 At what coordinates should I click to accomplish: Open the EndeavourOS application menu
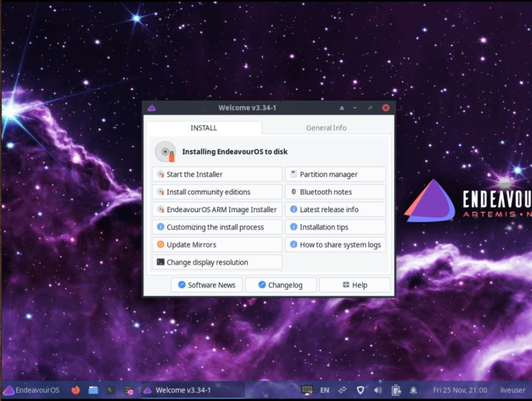pyautogui.click(x=31, y=390)
